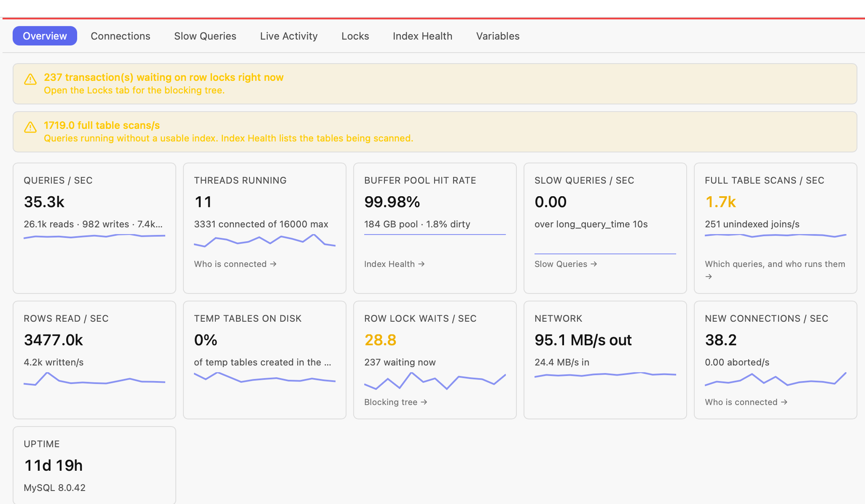Screen dimensions: 865x504
Task: Click '0.00 aborted/s' text
Action: pyautogui.click(x=737, y=362)
